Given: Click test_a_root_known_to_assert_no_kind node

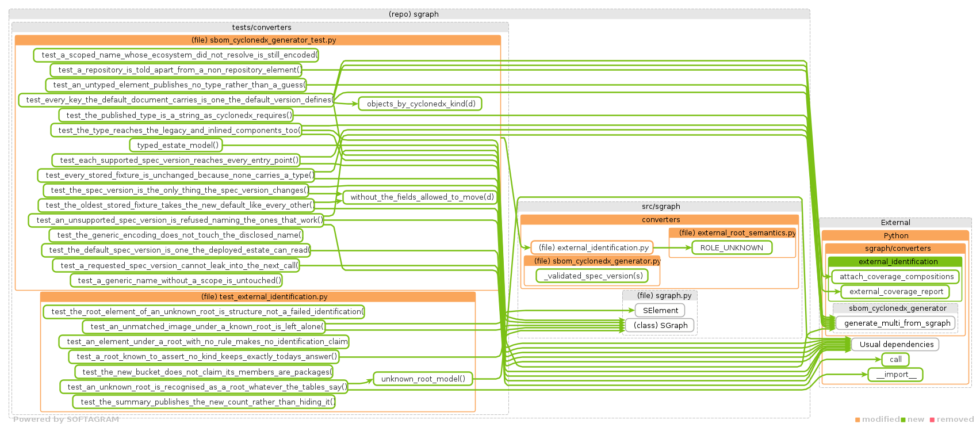Looking at the screenshot, I should pos(204,356).
